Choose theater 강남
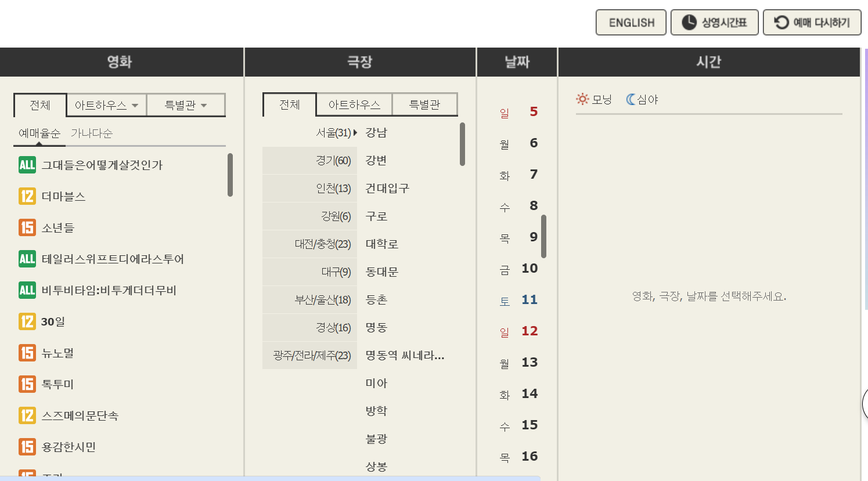The height and width of the screenshot is (481, 868). tap(376, 132)
